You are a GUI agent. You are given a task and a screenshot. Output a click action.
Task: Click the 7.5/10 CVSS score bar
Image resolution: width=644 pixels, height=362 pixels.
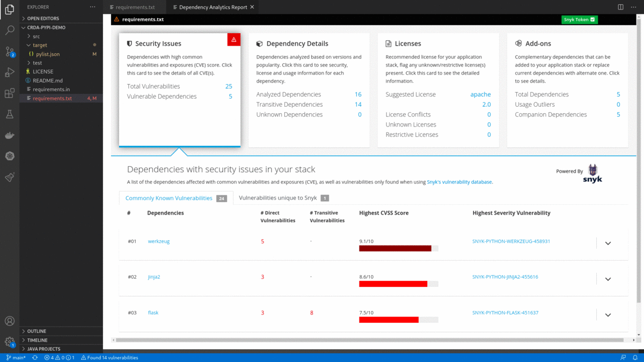pos(399,320)
